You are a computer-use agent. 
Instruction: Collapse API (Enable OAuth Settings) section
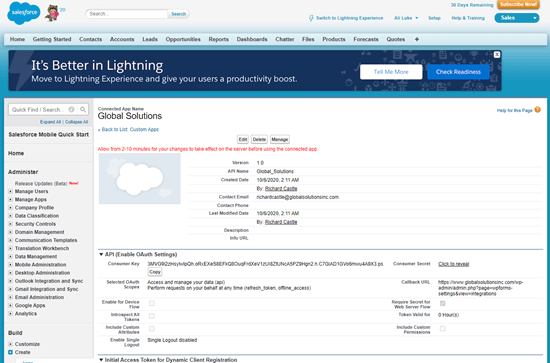pyautogui.click(x=101, y=254)
